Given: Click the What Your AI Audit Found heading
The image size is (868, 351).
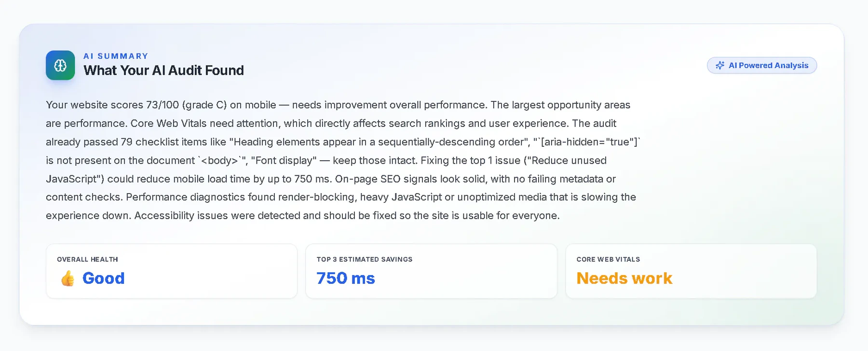Looking at the screenshot, I should tap(163, 70).
